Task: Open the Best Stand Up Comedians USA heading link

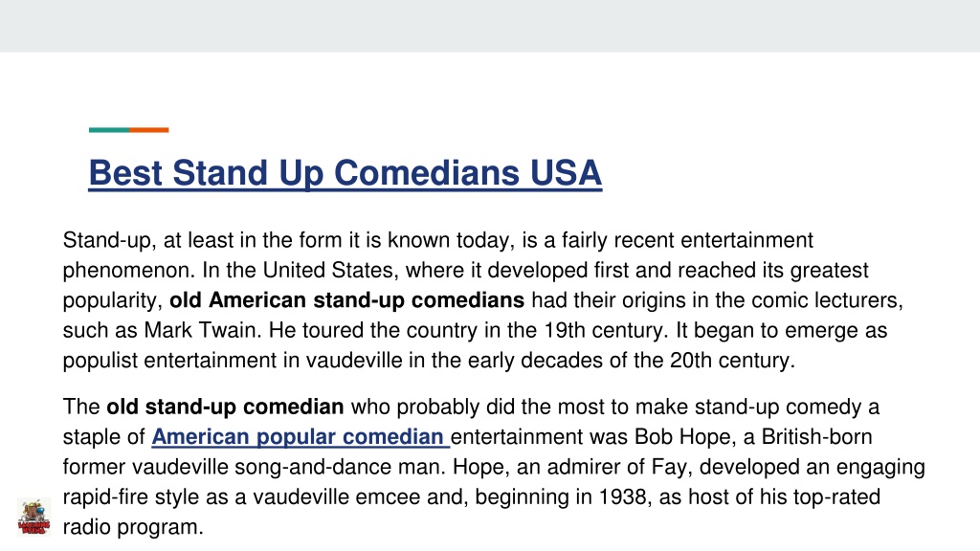Action: click(345, 173)
